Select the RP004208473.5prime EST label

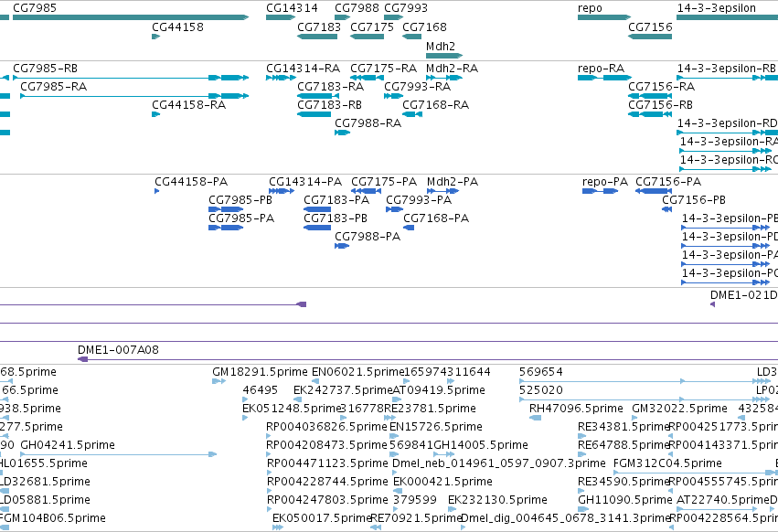[x=326, y=446]
